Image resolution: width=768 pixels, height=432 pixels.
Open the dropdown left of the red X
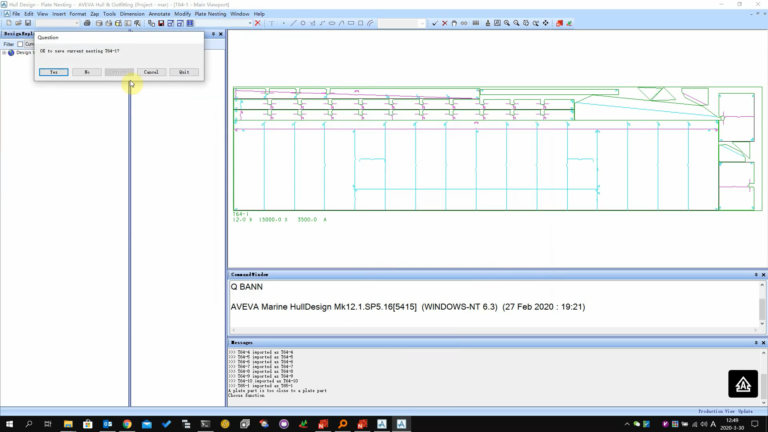click(224, 23)
